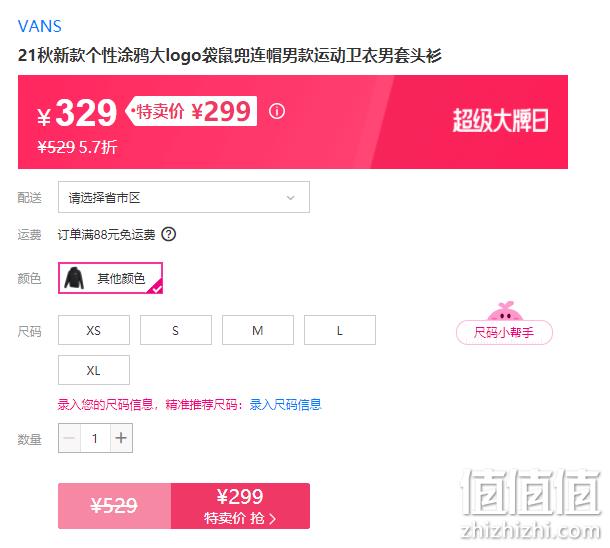The height and width of the screenshot is (548, 610).
Task: Open the 请选择省市区 delivery selector
Action: tap(184, 197)
